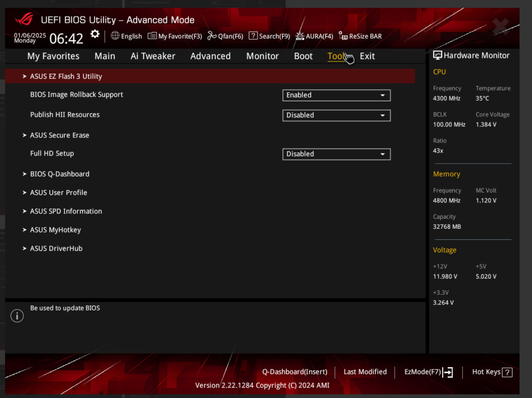Screen dimensions: 532x398
Task: Click Full HD Setup label
Action: tap(52, 154)
